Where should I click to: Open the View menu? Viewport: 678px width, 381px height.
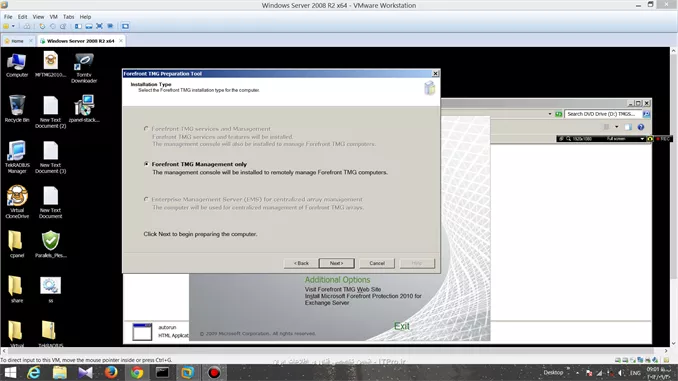point(38,17)
